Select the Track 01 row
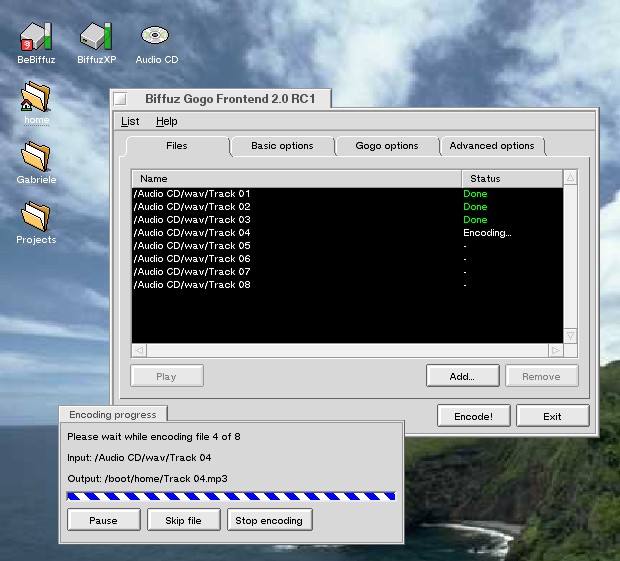620x561 pixels. tap(347, 194)
